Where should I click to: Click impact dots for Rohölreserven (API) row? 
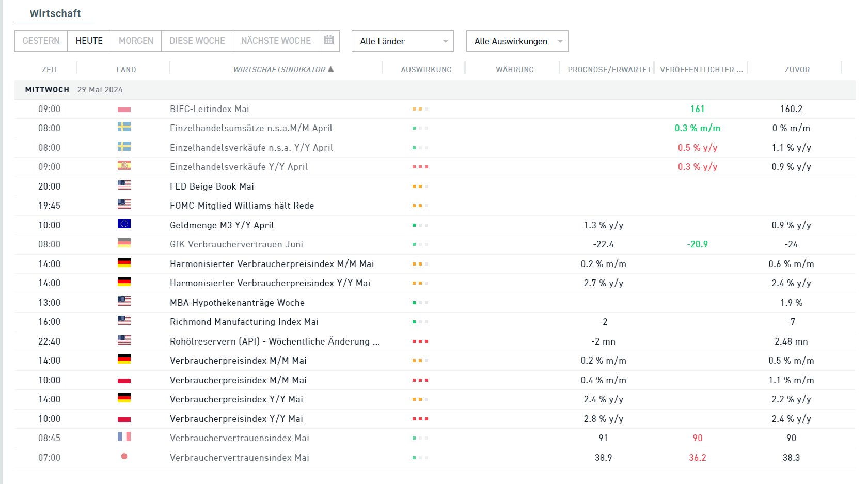click(420, 341)
